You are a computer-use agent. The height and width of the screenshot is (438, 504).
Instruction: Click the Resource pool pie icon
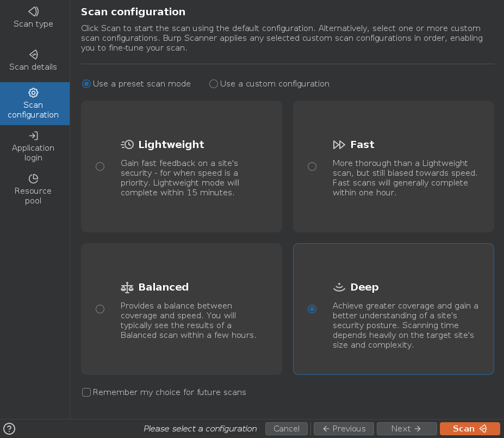33,178
